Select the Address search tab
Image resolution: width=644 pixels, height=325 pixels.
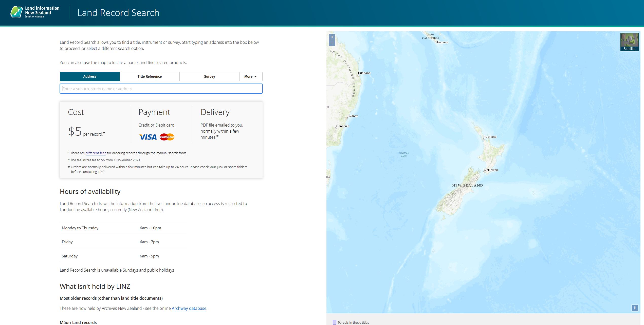point(90,76)
